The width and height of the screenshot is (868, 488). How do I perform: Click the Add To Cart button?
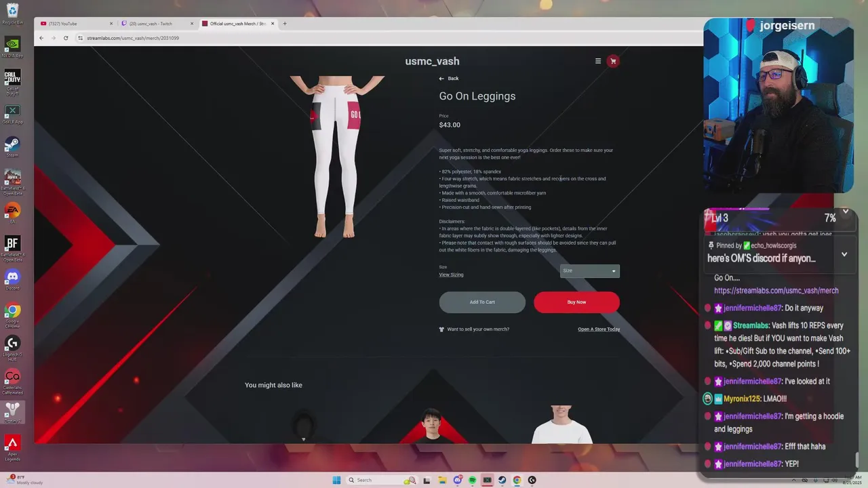click(482, 302)
